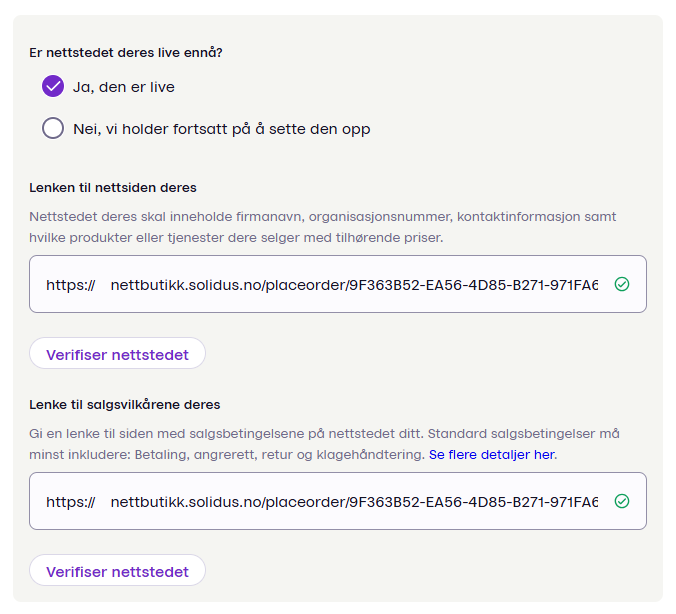Open the 'Se flere detaljer her' link

point(491,454)
